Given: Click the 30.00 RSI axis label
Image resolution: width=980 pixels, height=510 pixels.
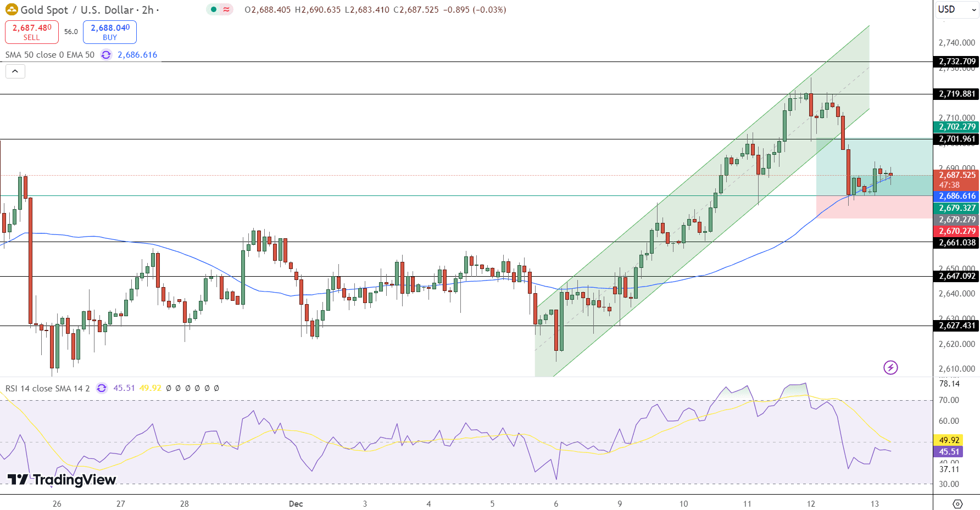Looking at the screenshot, I should pos(949,484).
